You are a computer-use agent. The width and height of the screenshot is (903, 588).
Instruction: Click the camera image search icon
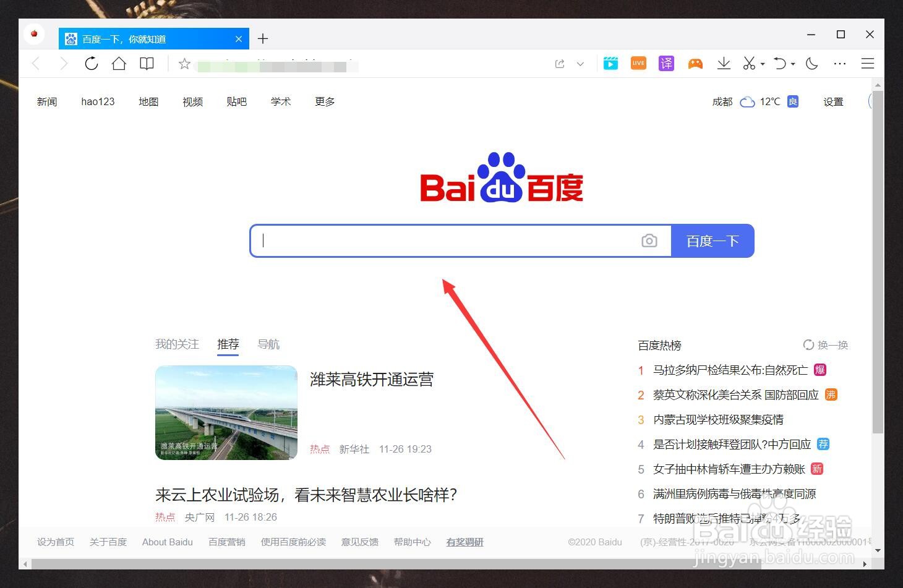coord(649,241)
